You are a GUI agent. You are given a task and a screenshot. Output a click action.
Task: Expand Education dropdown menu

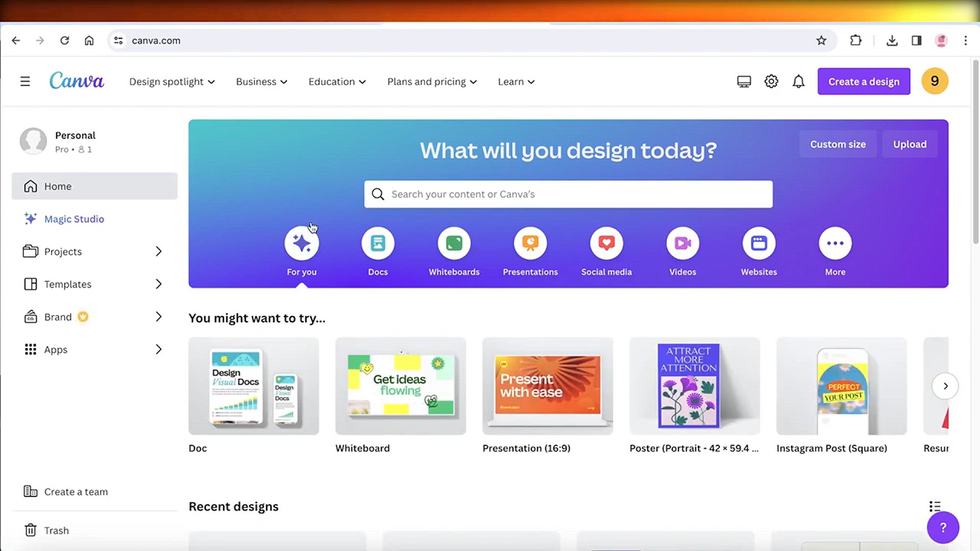pyautogui.click(x=337, y=82)
